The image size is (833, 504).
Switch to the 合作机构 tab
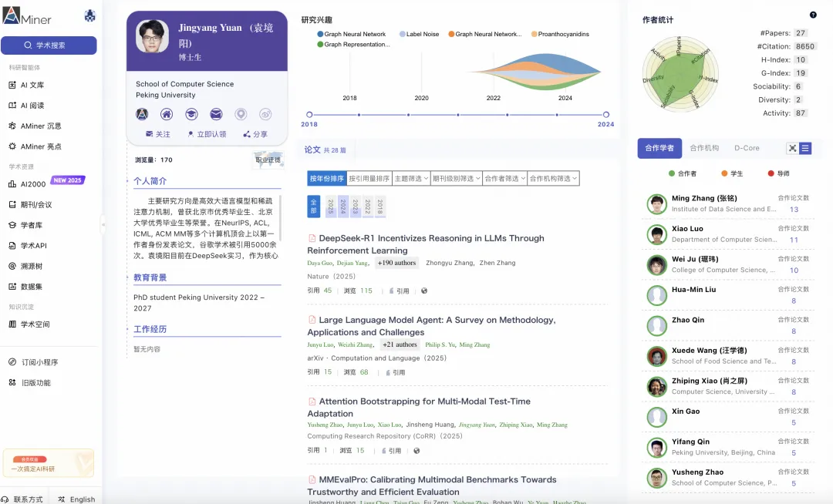705,148
